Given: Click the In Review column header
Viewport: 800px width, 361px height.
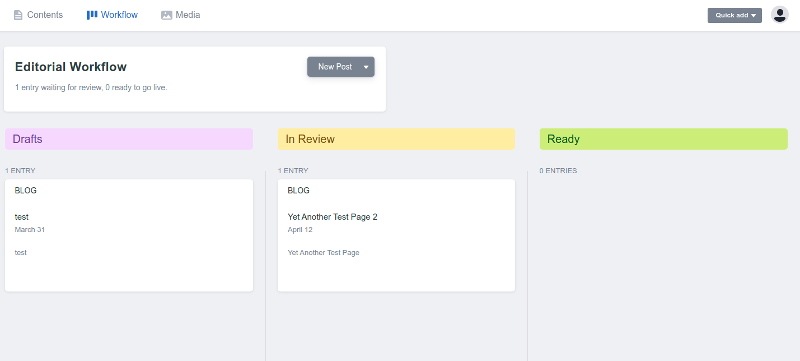Looking at the screenshot, I should (x=396, y=139).
